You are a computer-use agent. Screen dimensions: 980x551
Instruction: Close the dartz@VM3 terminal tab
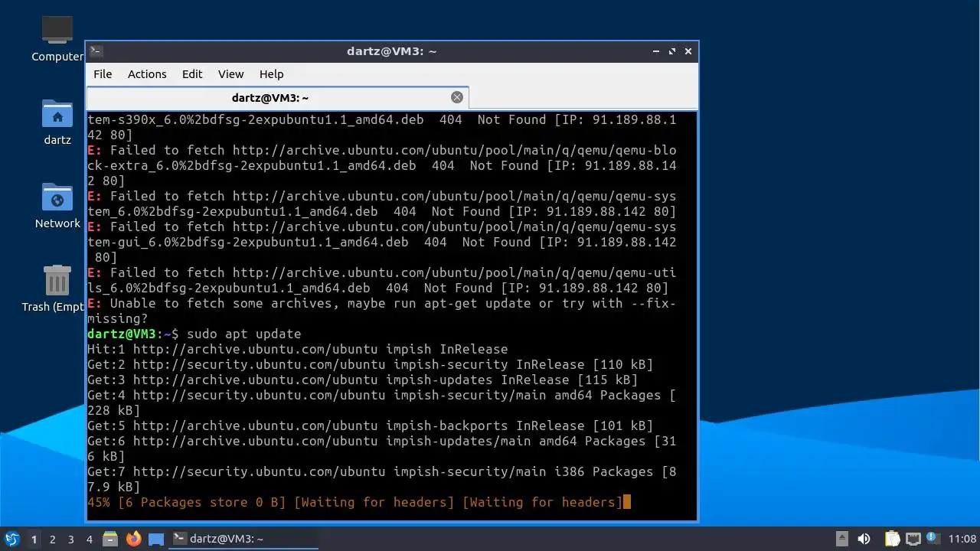pos(457,97)
